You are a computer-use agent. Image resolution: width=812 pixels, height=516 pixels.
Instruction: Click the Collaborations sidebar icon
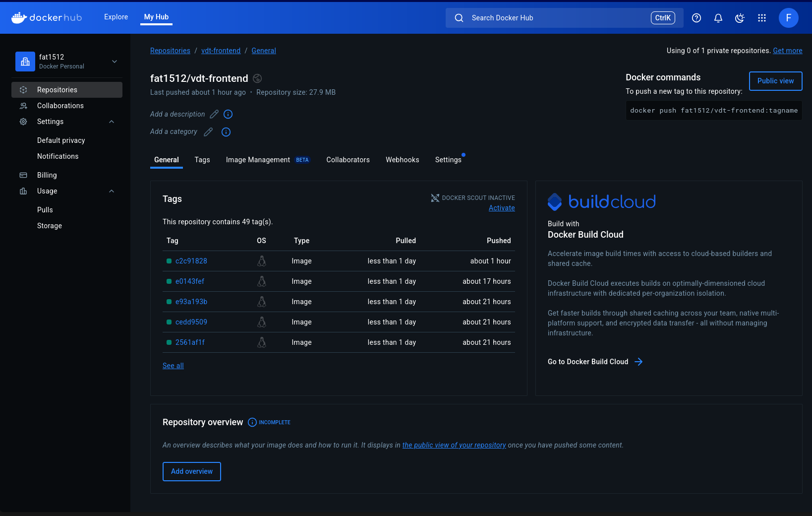23,106
